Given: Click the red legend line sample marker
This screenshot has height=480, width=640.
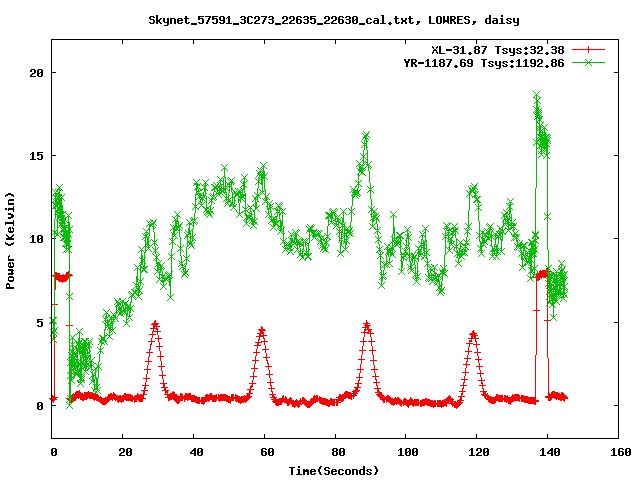Looking at the screenshot, I should click(588, 50).
